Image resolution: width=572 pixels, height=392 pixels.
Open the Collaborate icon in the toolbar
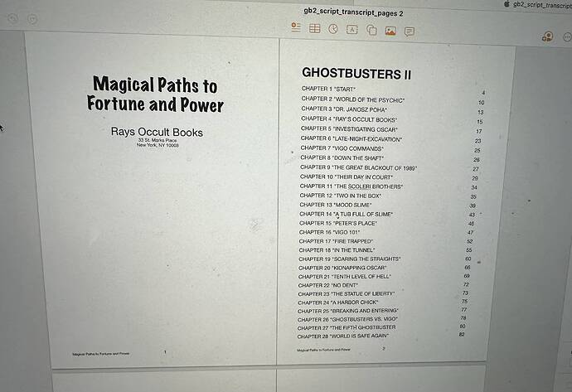pyautogui.click(x=547, y=36)
